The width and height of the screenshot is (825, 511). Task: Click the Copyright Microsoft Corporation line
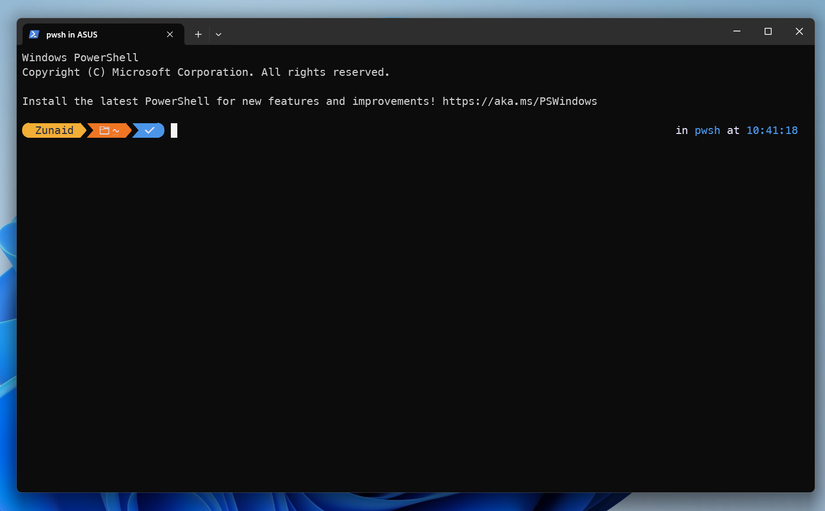click(x=206, y=72)
